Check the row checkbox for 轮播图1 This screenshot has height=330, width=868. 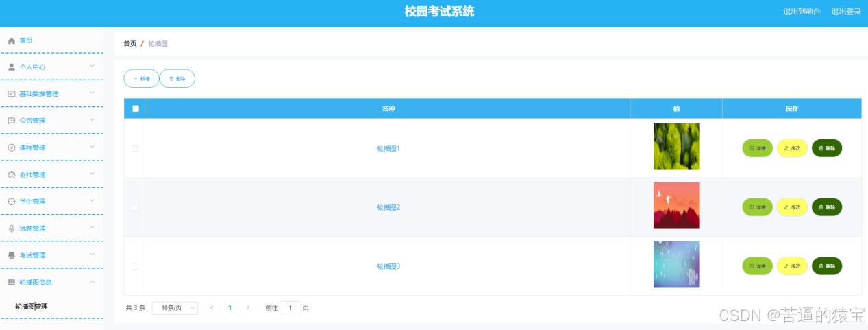[x=135, y=148]
